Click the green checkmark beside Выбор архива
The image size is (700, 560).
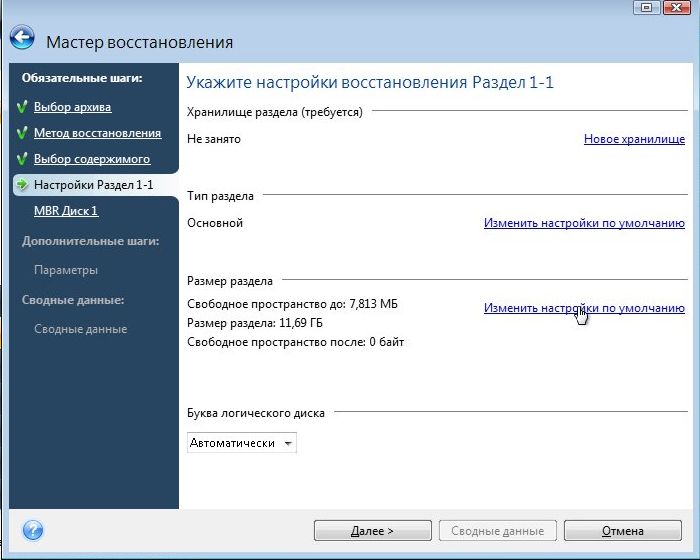point(22,107)
